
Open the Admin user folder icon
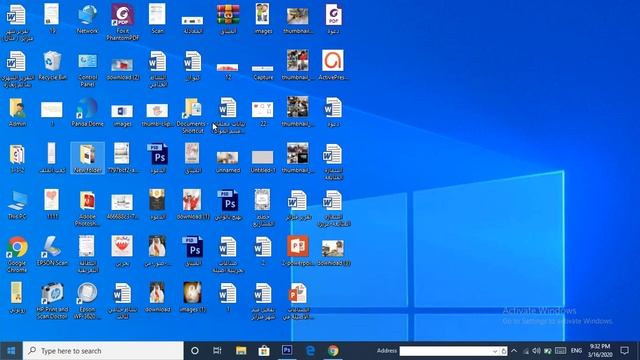point(17,112)
